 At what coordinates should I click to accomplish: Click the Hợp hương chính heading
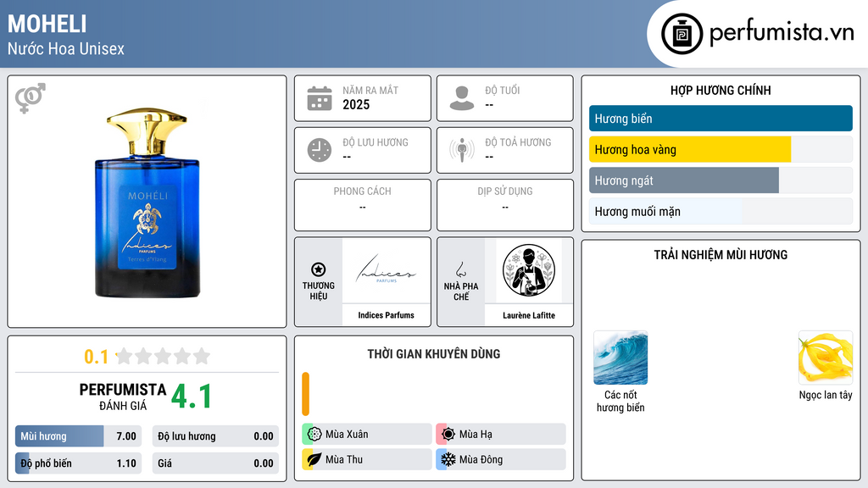coord(721,90)
